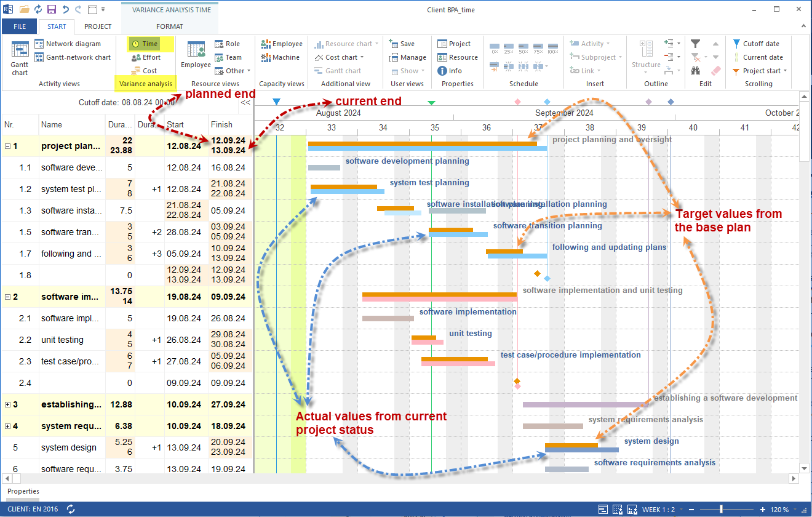Expand activity 3 establishing
This screenshot has width=812, height=517.
pyautogui.click(x=7, y=404)
